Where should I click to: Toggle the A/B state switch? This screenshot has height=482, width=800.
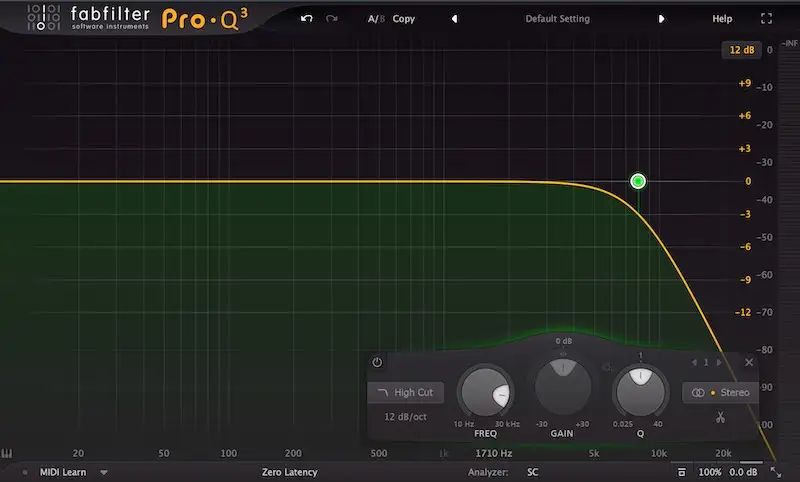(x=374, y=19)
